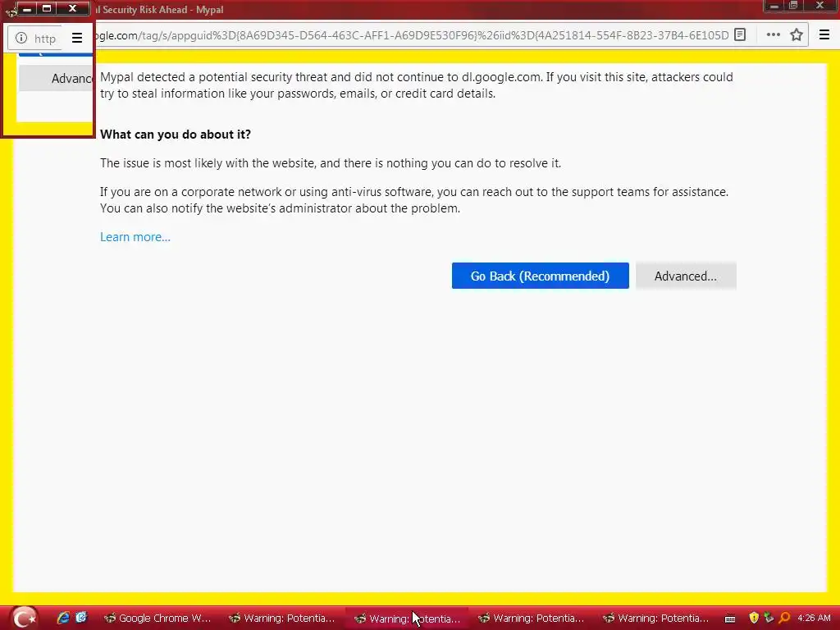Focus the main window URL address field

pos(410,34)
